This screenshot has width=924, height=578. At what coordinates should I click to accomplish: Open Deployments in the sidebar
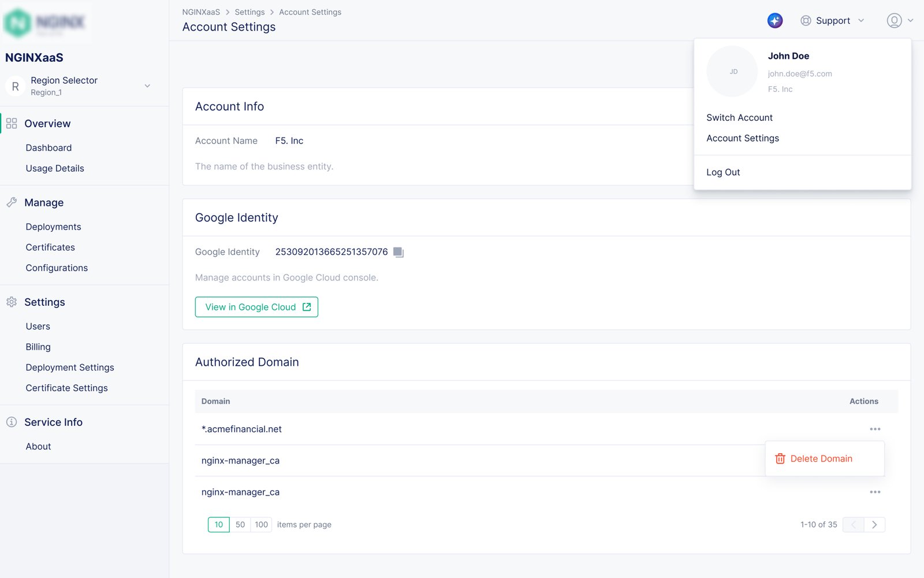[x=53, y=227]
